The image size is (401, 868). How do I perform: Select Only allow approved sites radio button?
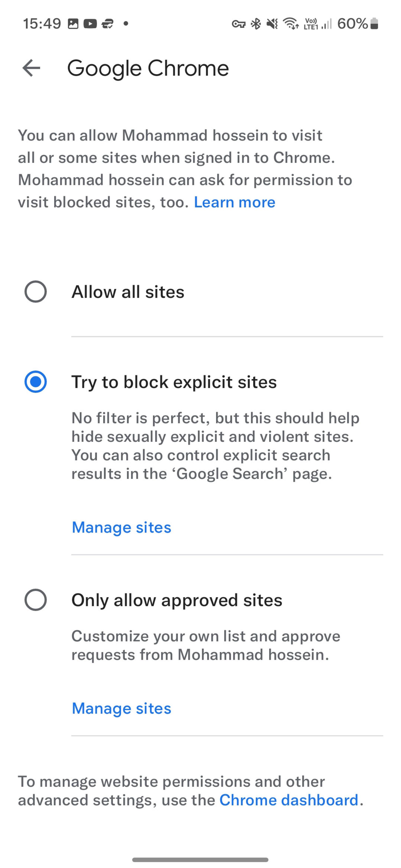coord(36,600)
